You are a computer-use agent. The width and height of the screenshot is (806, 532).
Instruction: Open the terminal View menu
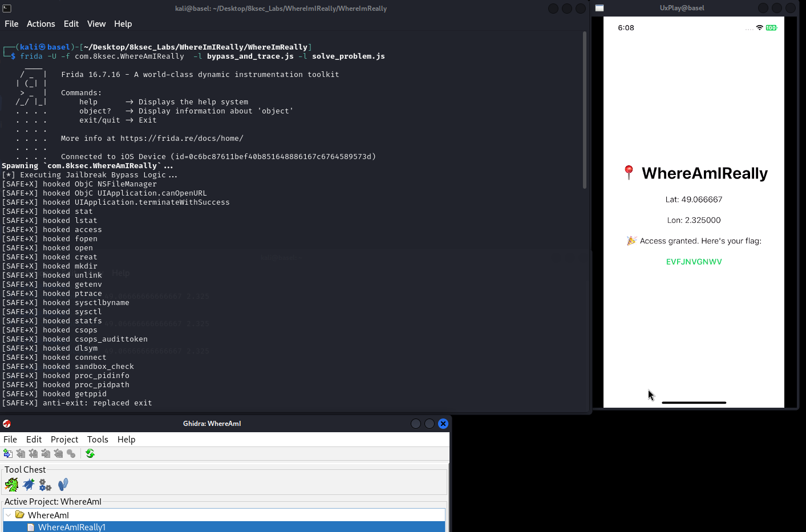(x=96, y=24)
